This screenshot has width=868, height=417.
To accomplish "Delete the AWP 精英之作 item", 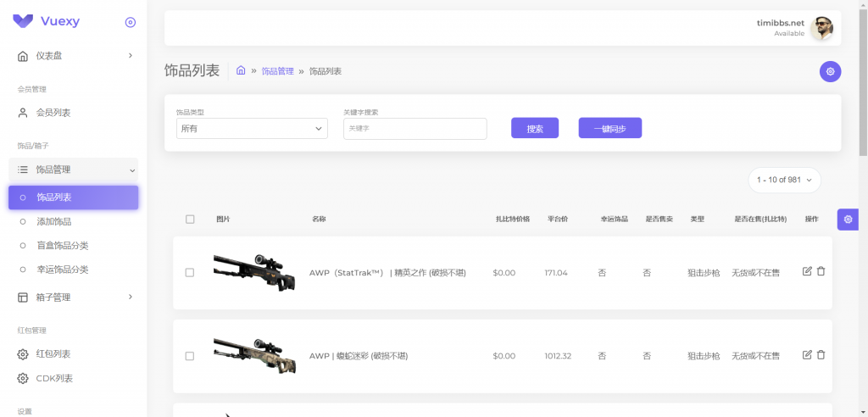I will 821,271.
